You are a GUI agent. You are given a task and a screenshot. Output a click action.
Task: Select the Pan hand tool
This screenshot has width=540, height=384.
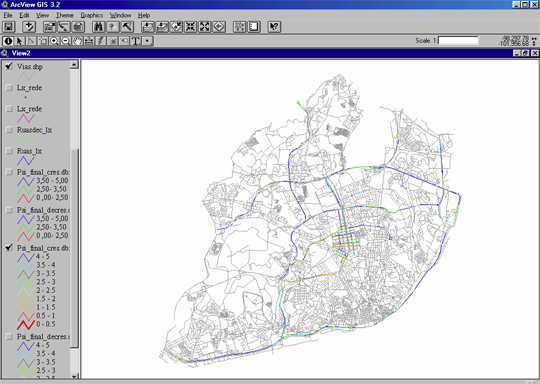point(77,41)
